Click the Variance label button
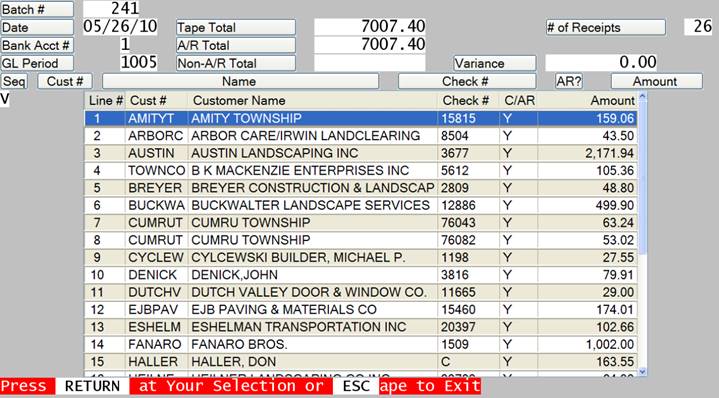This screenshot has height=398, width=719. (x=494, y=63)
